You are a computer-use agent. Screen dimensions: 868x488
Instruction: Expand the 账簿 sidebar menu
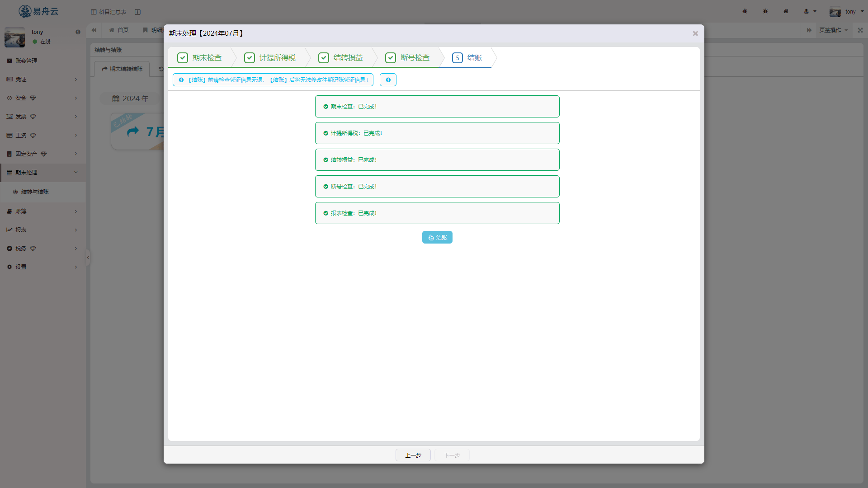coord(43,211)
